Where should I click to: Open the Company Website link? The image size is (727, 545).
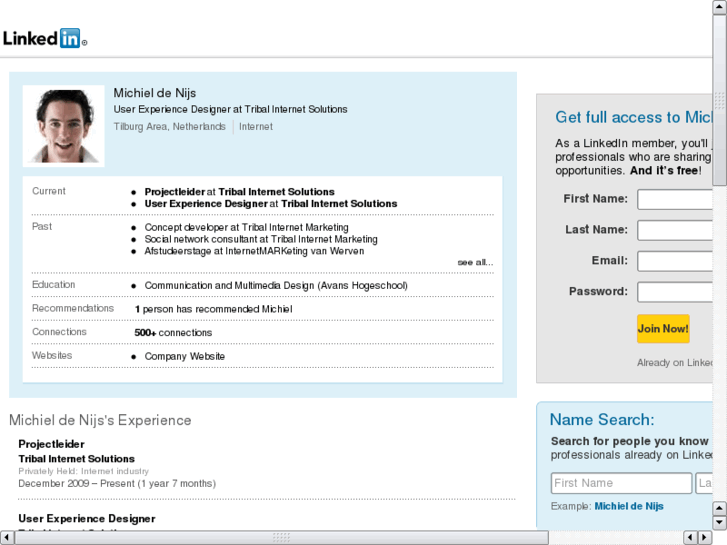185,356
